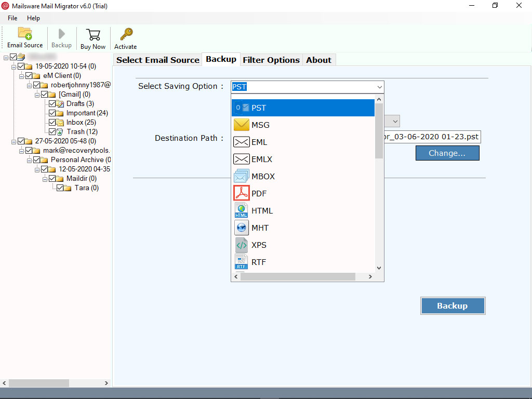Uncheck the Drafts (3) checkbox

[52, 103]
